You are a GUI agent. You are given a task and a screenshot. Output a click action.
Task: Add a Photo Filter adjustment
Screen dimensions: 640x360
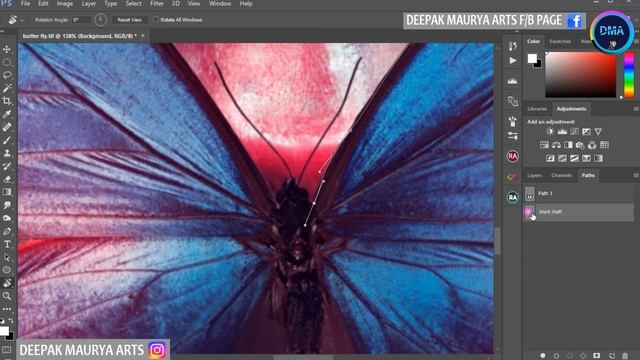pos(580,145)
